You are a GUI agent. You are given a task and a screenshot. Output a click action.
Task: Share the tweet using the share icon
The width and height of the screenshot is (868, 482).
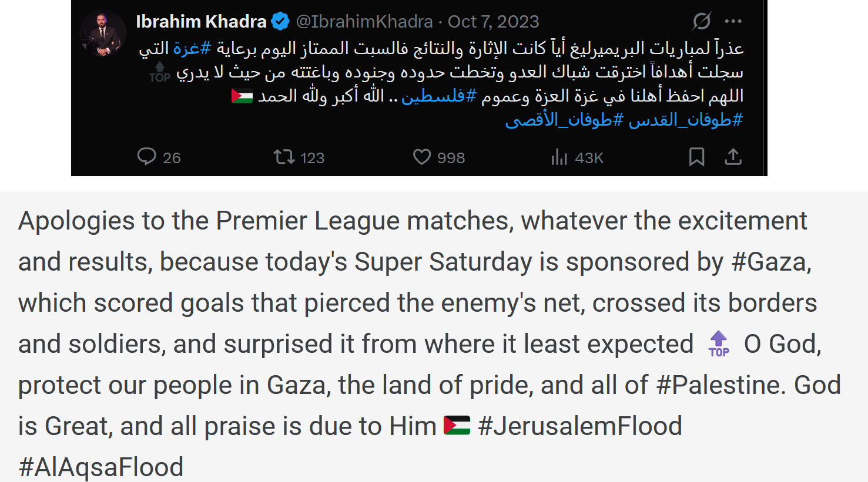pyautogui.click(x=733, y=157)
